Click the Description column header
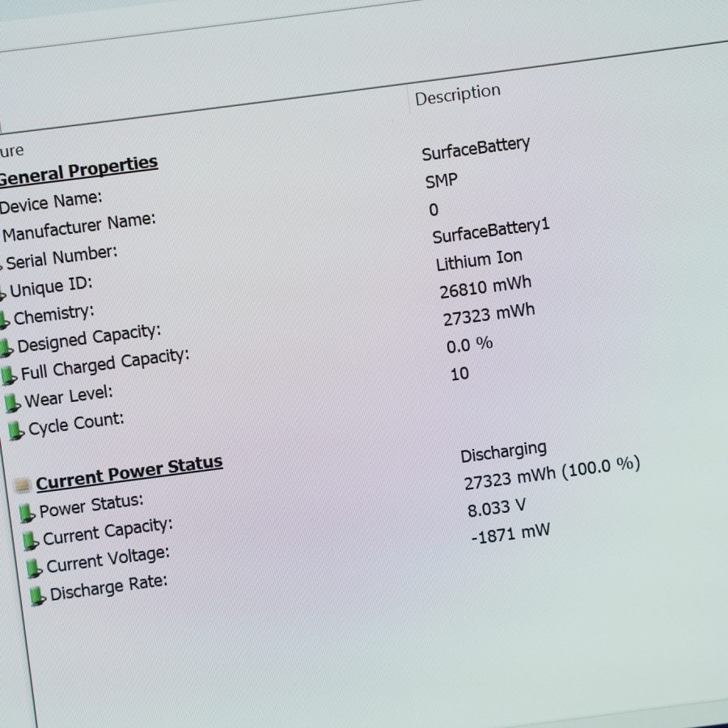 pyautogui.click(x=458, y=95)
